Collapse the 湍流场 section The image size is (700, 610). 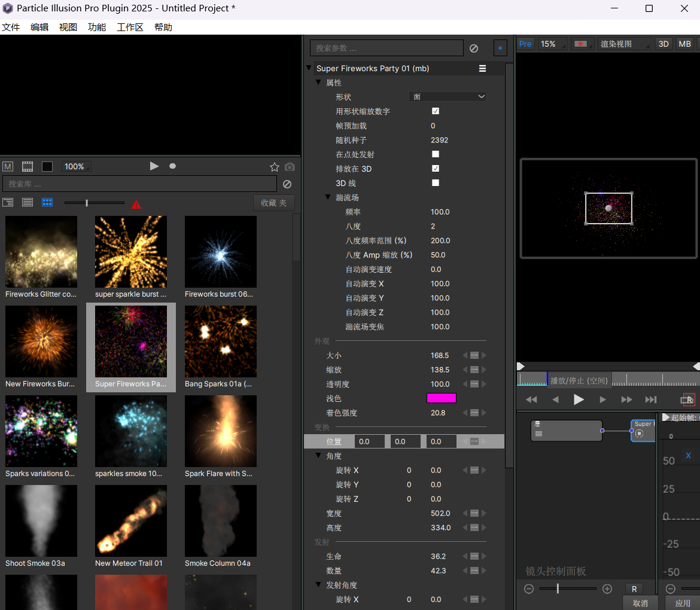[328, 197]
